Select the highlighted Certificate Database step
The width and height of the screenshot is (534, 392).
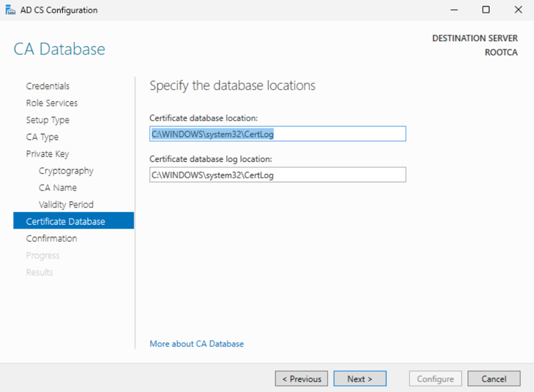66,221
